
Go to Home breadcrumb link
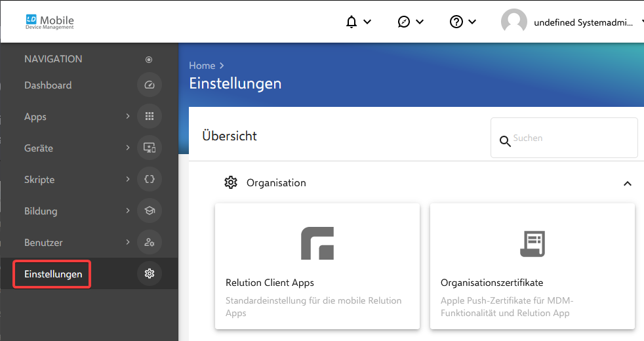(x=202, y=66)
